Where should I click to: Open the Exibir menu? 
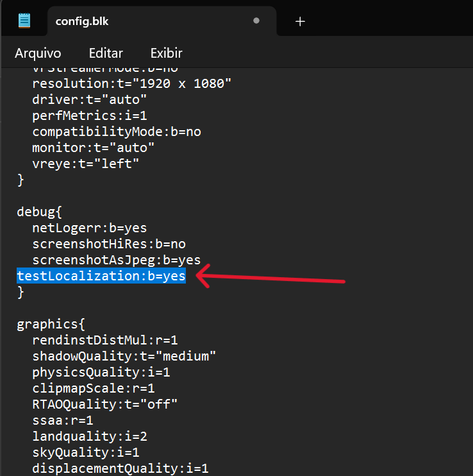click(x=166, y=53)
